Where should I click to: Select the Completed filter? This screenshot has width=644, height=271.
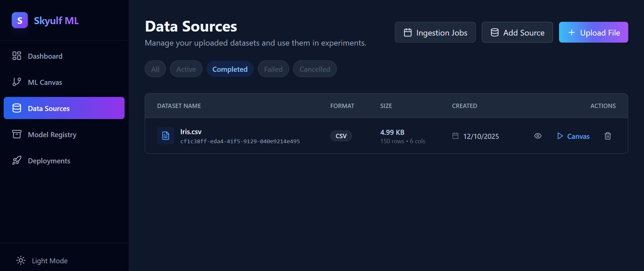click(x=230, y=69)
